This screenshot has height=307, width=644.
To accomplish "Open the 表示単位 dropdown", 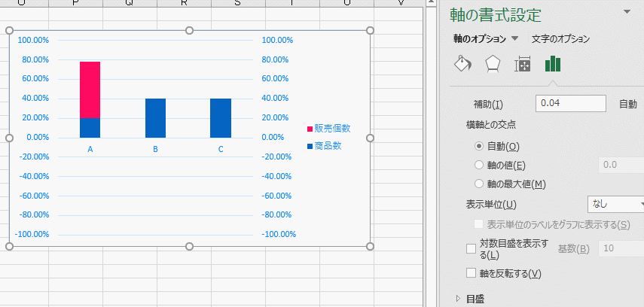I will [x=615, y=204].
